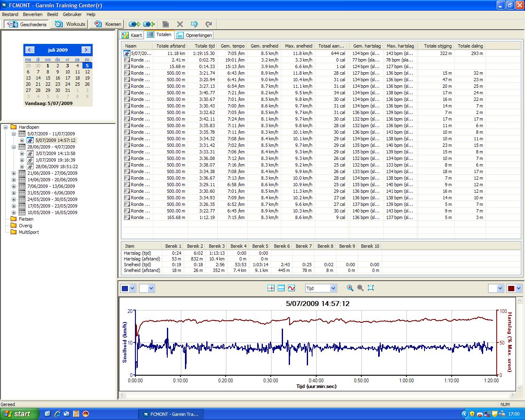Open the dark red right-axis color dropdown
Image resolution: width=525 pixels, height=420 pixels.
(514, 288)
